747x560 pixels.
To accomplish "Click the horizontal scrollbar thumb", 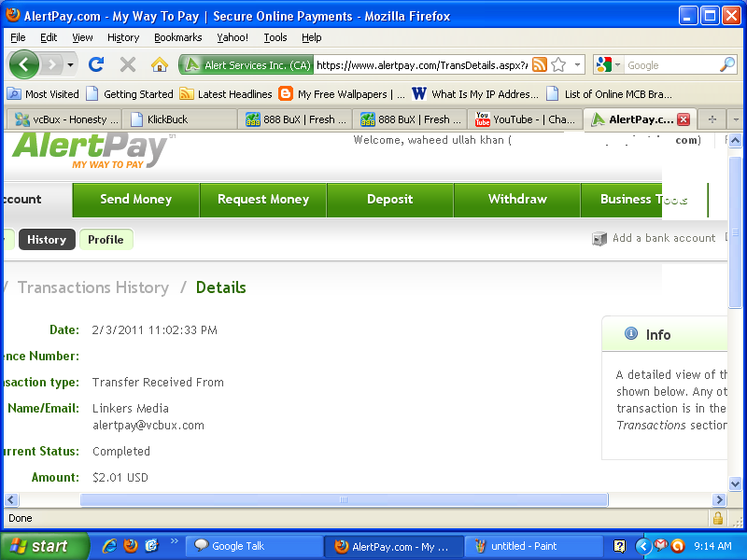I will point(344,499).
